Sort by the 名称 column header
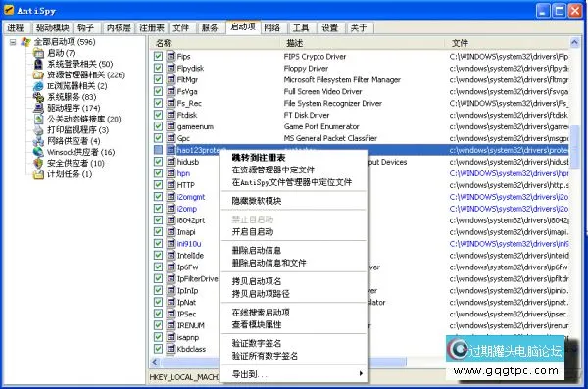The width and height of the screenshot is (588, 389). [x=216, y=43]
